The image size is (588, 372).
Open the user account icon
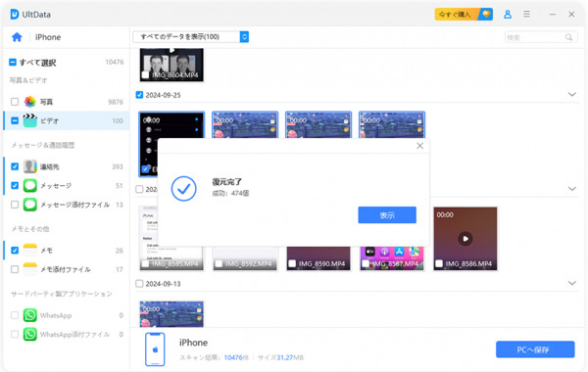508,15
